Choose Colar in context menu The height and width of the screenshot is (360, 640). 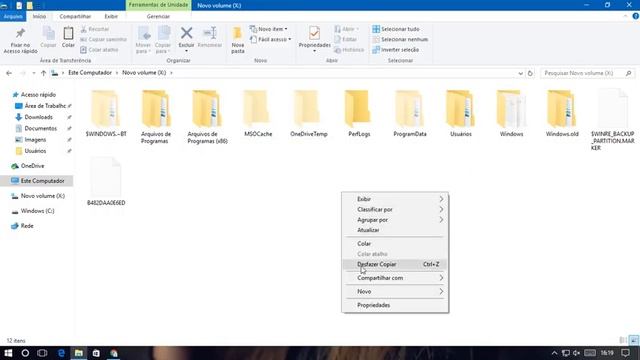395,244
